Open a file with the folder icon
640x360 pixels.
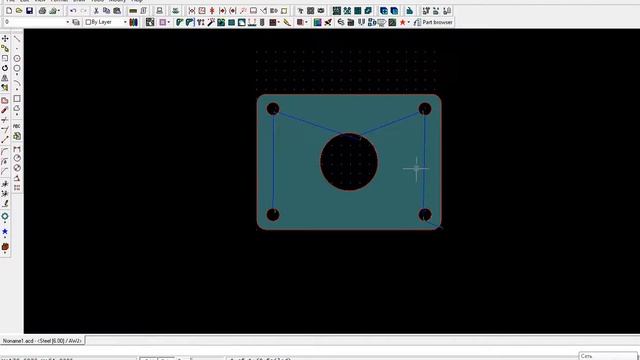pos(19,11)
